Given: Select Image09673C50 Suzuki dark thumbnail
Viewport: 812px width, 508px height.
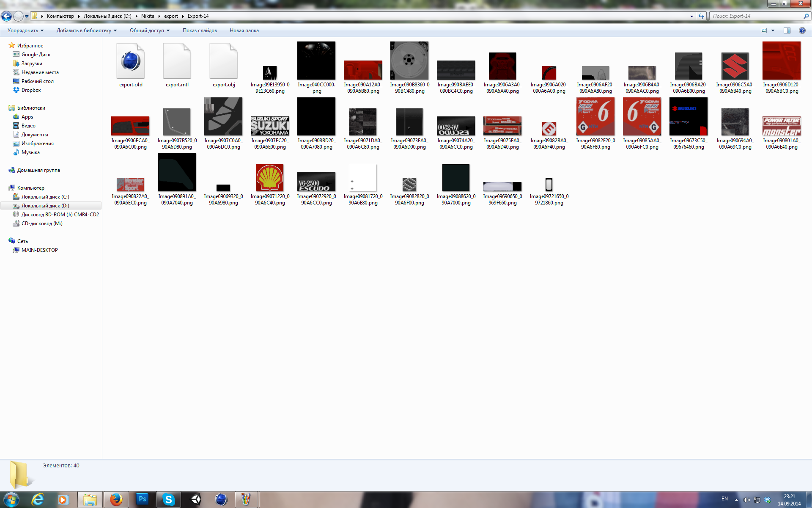Looking at the screenshot, I should (x=689, y=116).
